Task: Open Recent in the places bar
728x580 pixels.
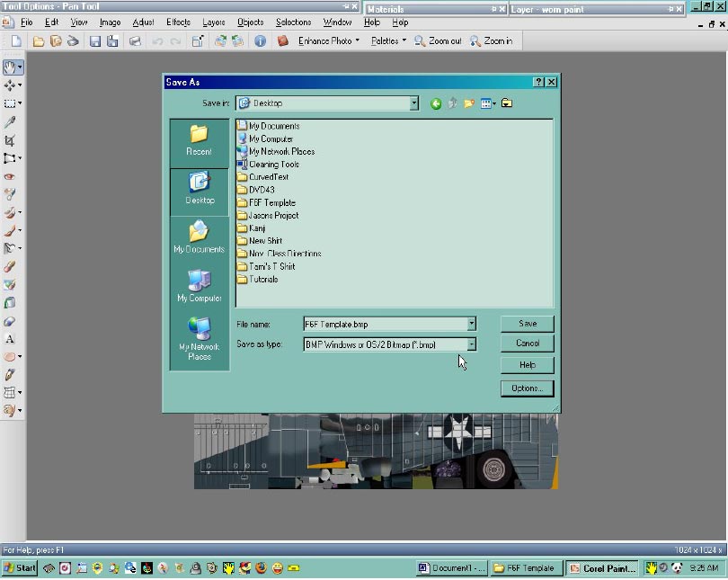Action: 199,141
